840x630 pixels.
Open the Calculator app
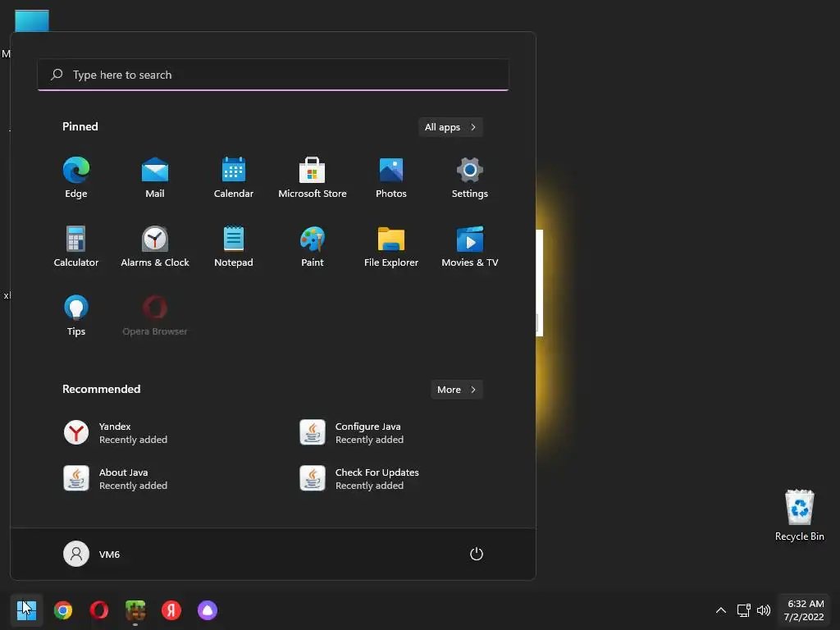(x=76, y=246)
